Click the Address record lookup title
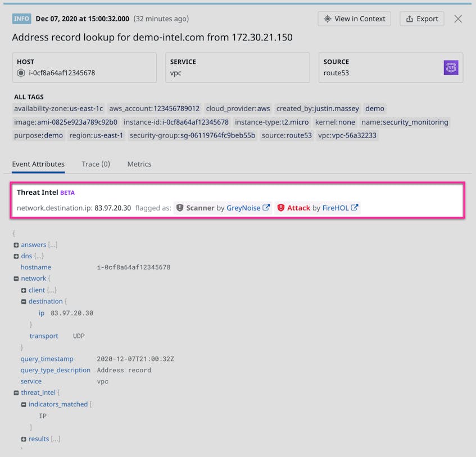Viewport: 476px width, 457px height. [152, 37]
